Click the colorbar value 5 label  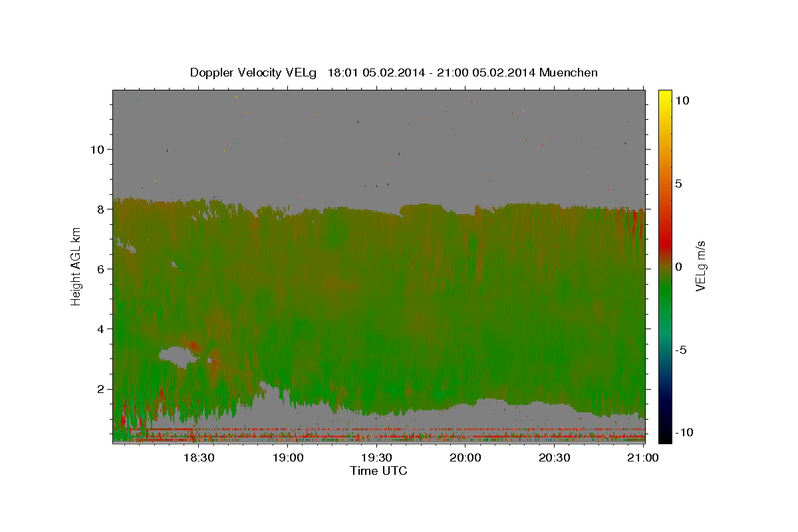[679, 184]
